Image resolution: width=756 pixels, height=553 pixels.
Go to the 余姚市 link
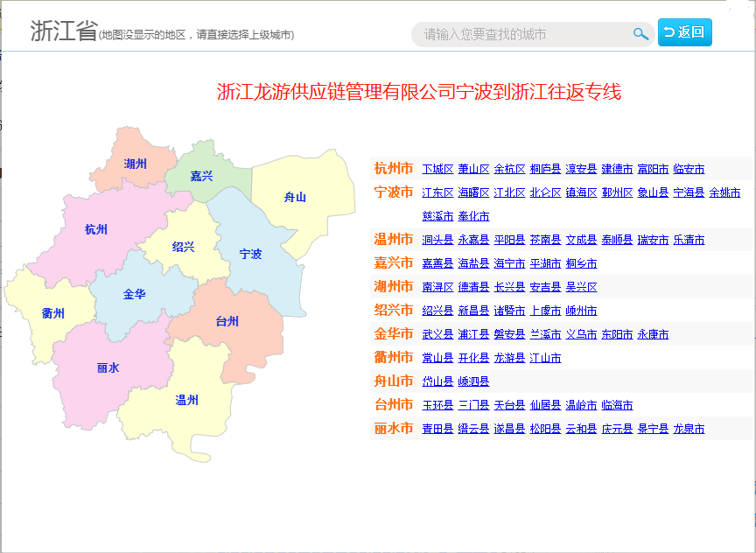(724, 192)
